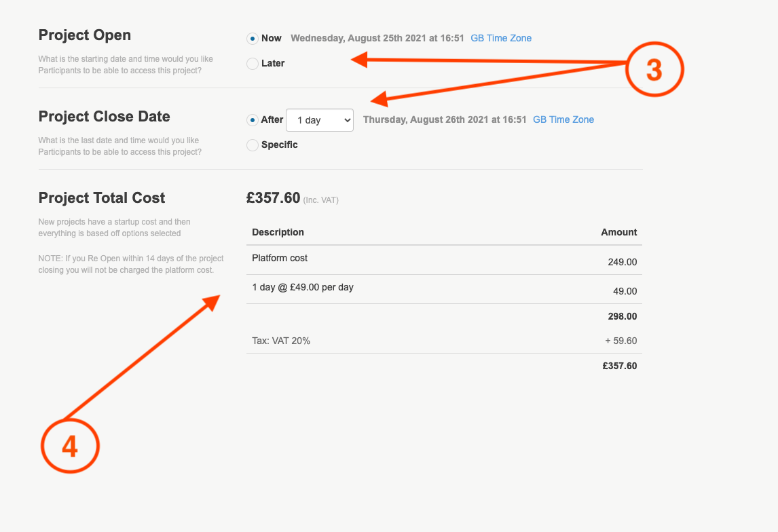Click the orange circled number 3 marker

653,70
